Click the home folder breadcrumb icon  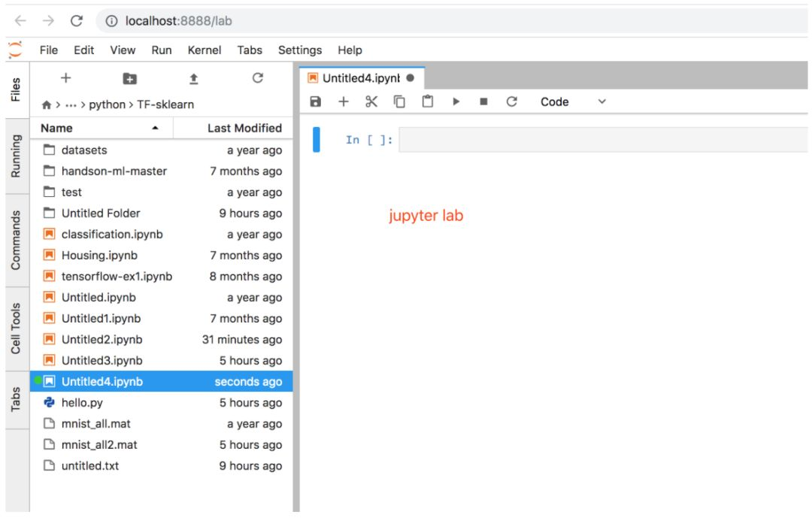pyautogui.click(x=47, y=105)
